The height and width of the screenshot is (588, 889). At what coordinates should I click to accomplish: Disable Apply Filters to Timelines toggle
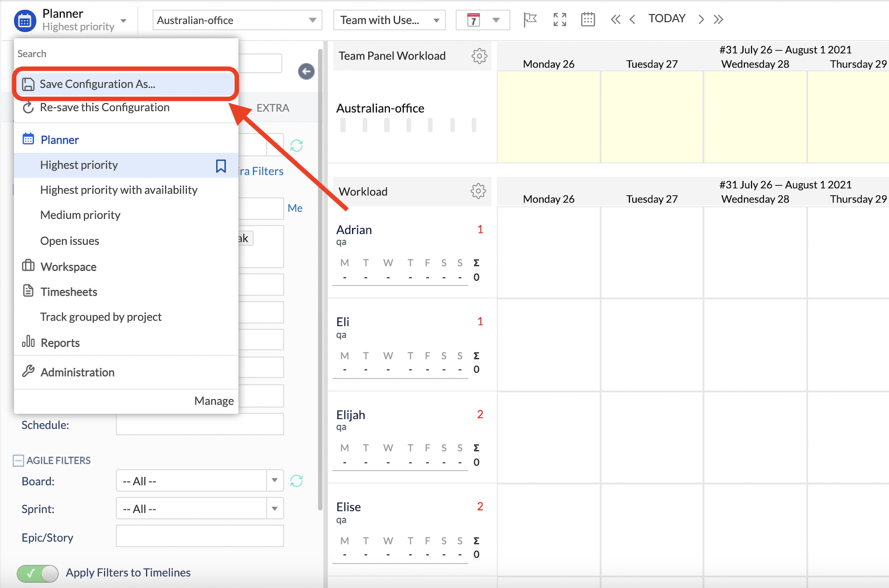[37, 573]
